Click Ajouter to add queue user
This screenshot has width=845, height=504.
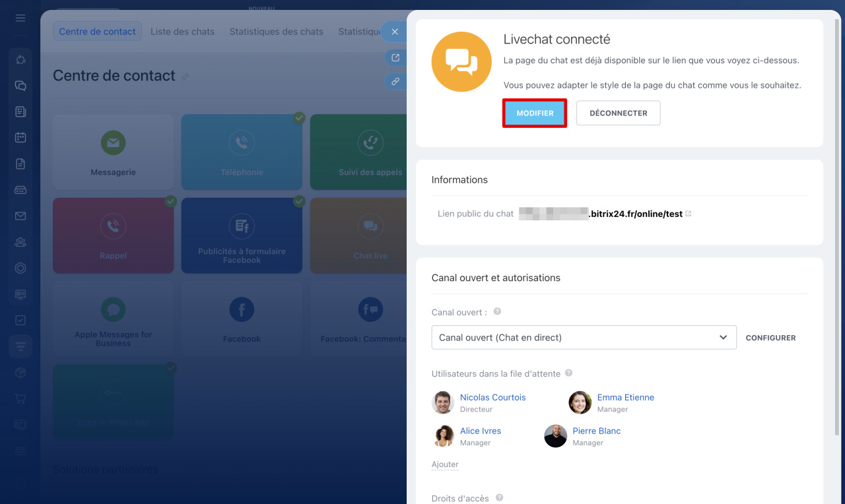[x=445, y=464]
